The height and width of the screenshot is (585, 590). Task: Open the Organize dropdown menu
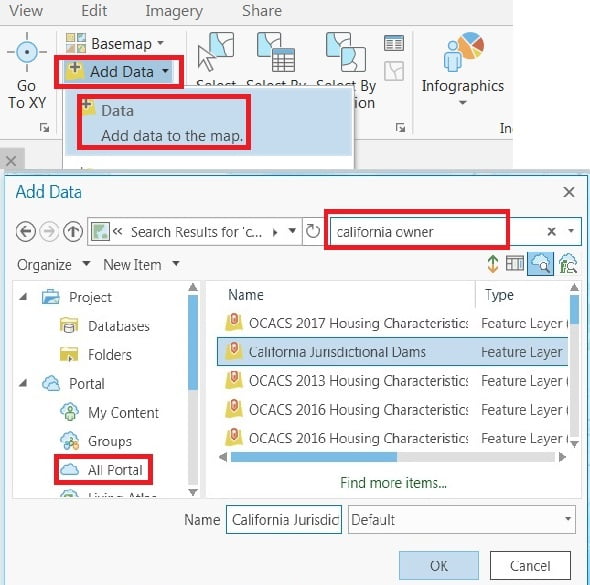point(53,264)
